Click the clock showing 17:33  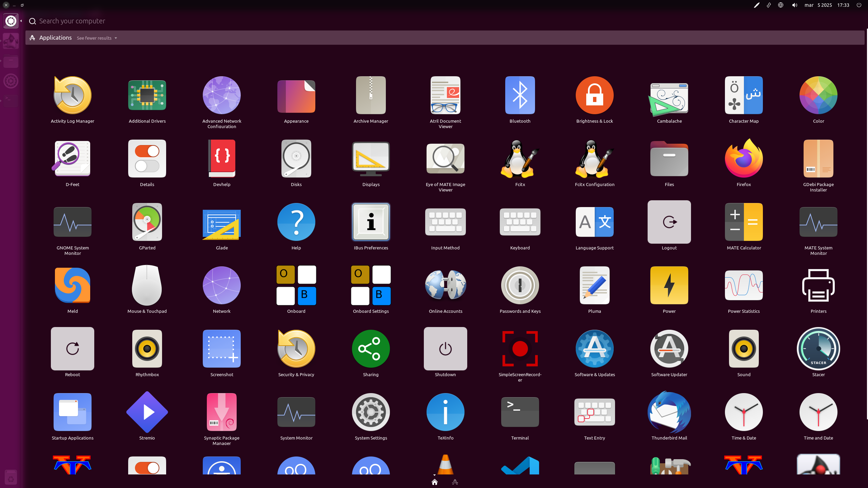tap(843, 5)
